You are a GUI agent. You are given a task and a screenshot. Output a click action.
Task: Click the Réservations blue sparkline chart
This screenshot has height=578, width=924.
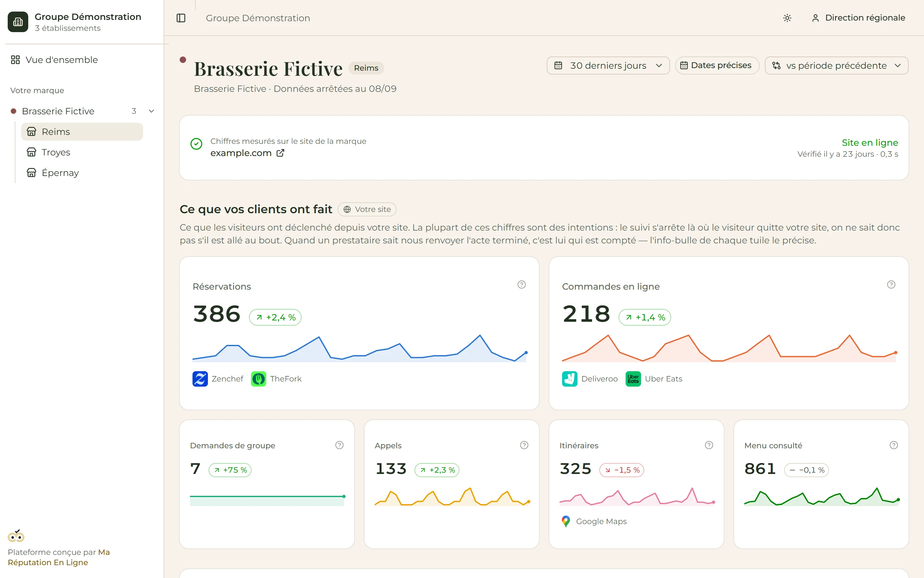coord(360,349)
